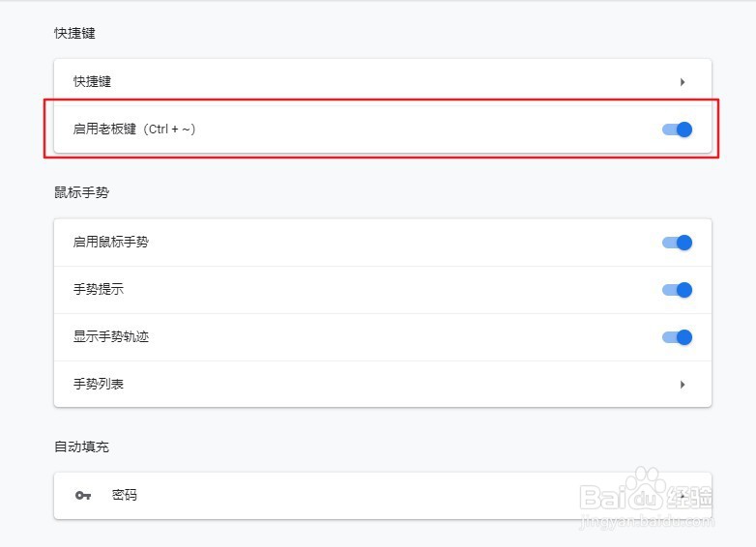This screenshot has width=756, height=547.
Task: Click the jingyan.baidu.com watermark text
Action: click(648, 521)
